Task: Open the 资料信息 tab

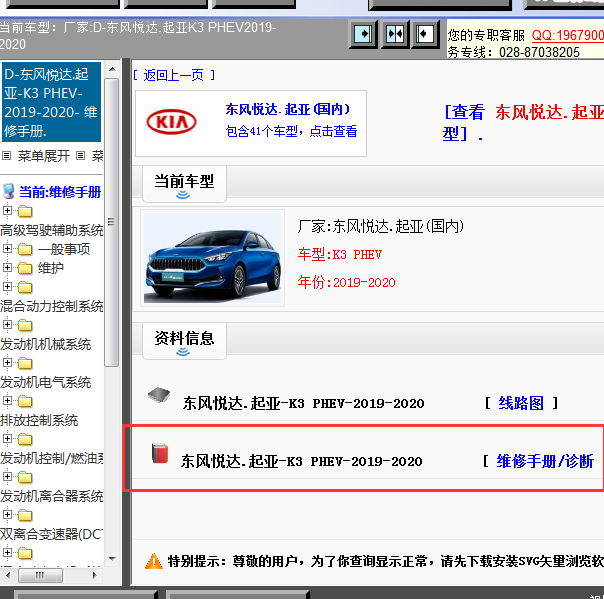Action: [184, 341]
